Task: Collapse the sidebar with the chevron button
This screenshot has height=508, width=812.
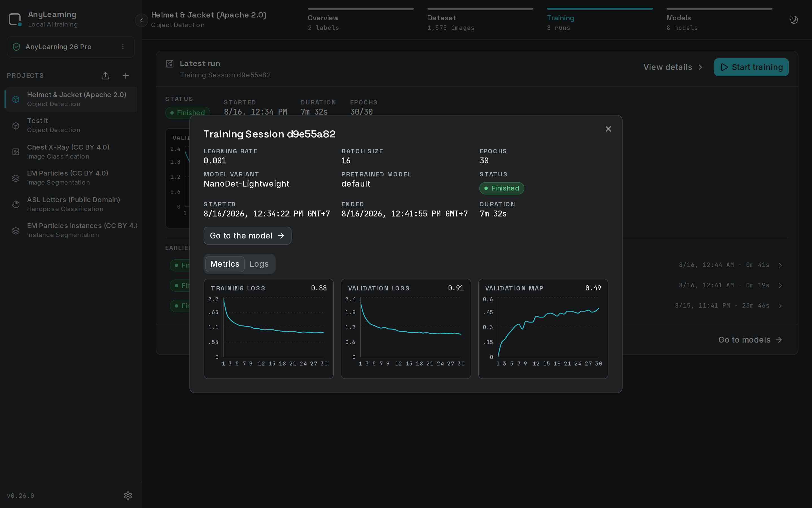Action: pyautogui.click(x=142, y=21)
